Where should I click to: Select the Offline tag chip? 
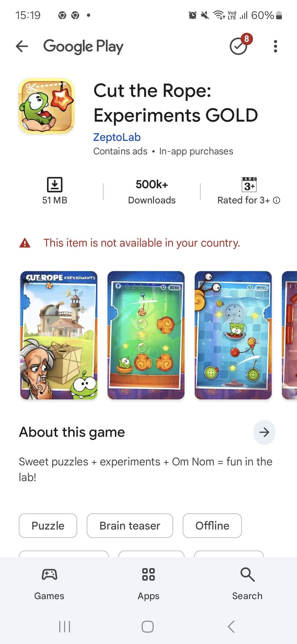[x=212, y=526]
